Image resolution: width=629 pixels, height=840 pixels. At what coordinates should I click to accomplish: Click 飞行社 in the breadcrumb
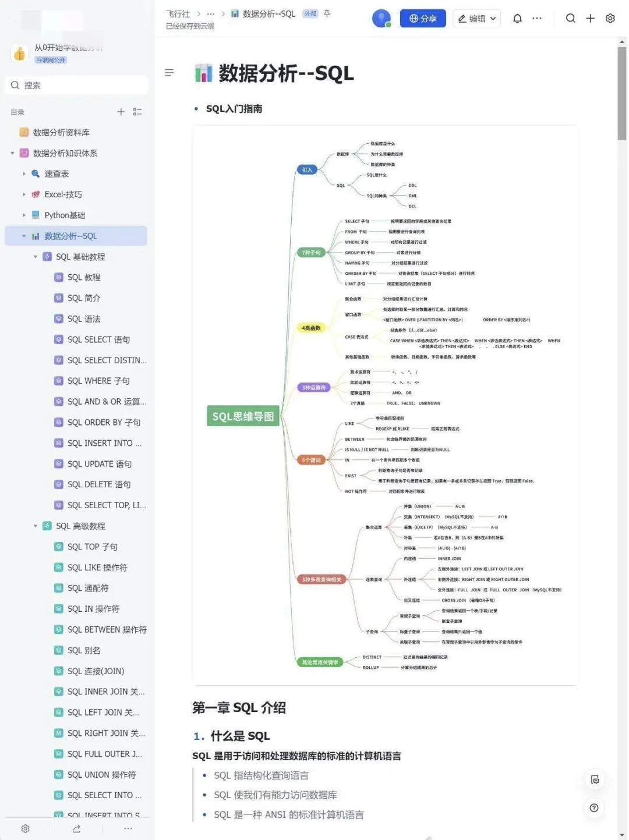(x=178, y=13)
